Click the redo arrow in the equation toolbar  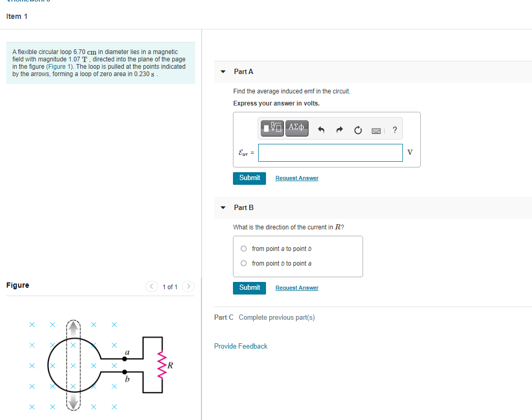339,129
